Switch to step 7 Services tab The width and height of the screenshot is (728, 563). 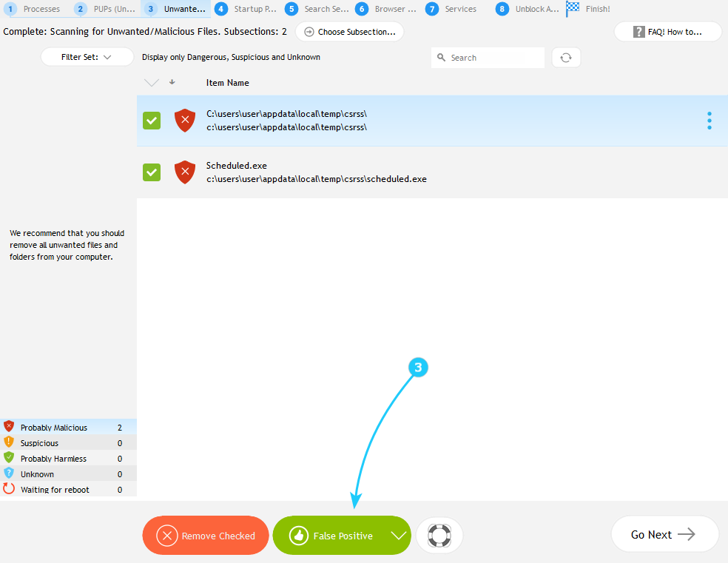(452, 9)
